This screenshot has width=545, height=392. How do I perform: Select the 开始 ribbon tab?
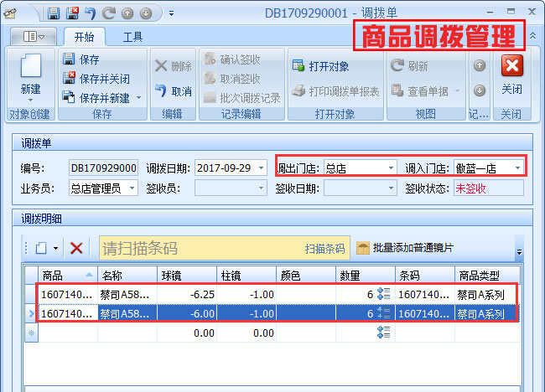click(x=84, y=37)
